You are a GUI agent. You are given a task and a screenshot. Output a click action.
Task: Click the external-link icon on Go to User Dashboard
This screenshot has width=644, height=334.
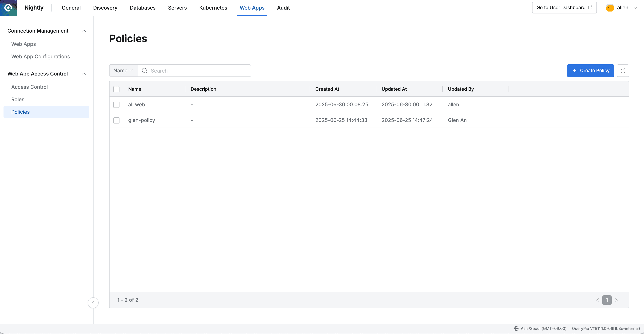click(x=591, y=7)
